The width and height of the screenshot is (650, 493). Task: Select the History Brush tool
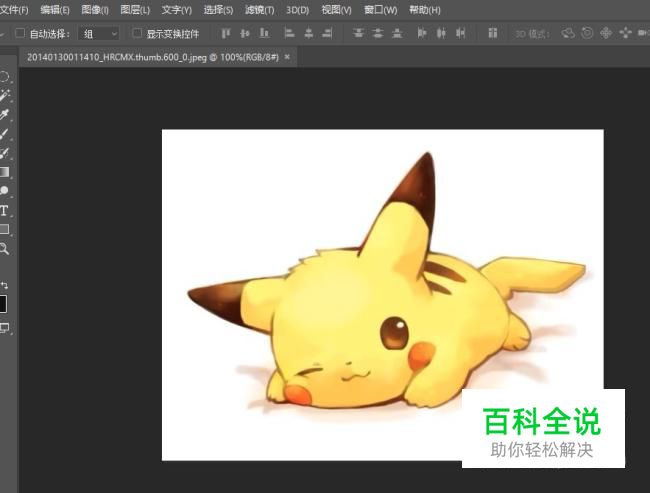pyautogui.click(x=4, y=153)
